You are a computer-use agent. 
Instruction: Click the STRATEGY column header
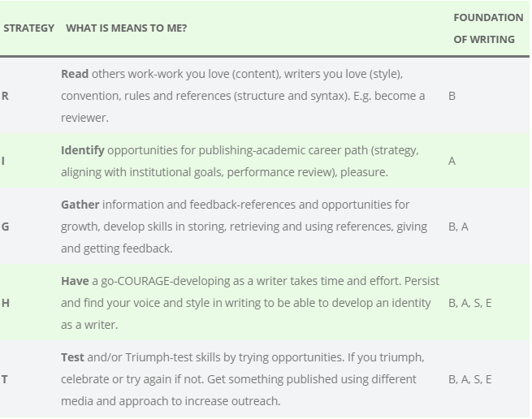coord(29,28)
